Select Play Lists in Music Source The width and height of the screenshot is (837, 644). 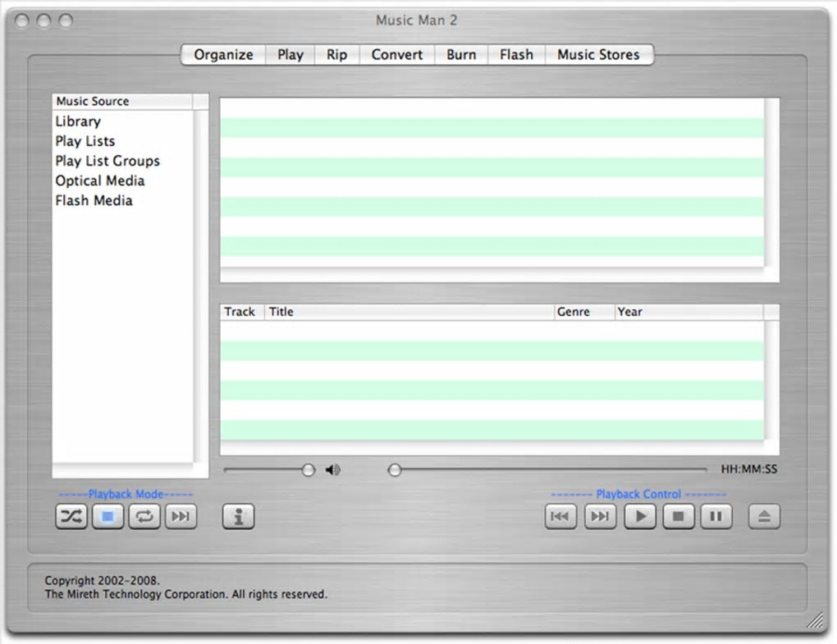85,141
